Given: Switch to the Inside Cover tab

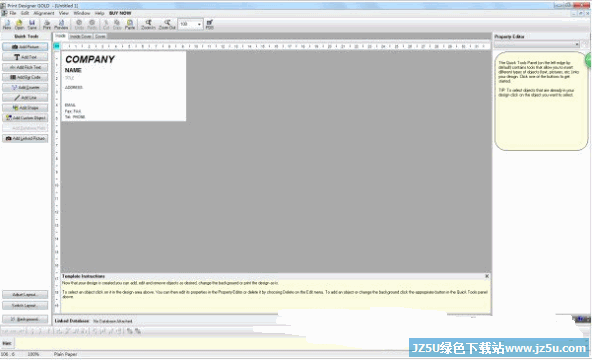Looking at the screenshot, I should (x=80, y=36).
